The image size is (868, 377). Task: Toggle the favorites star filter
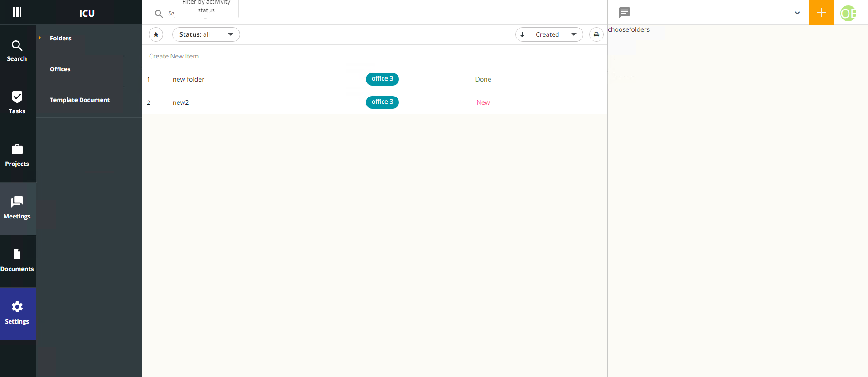point(156,34)
